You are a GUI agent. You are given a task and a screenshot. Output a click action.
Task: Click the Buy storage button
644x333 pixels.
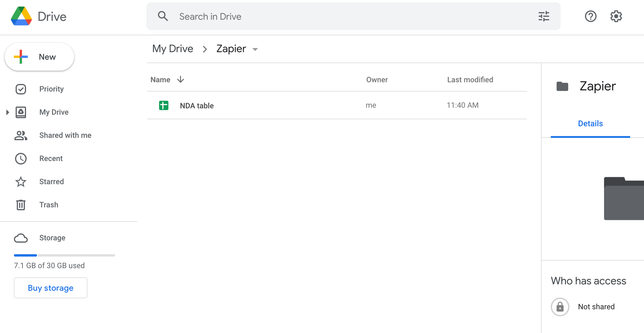[50, 288]
